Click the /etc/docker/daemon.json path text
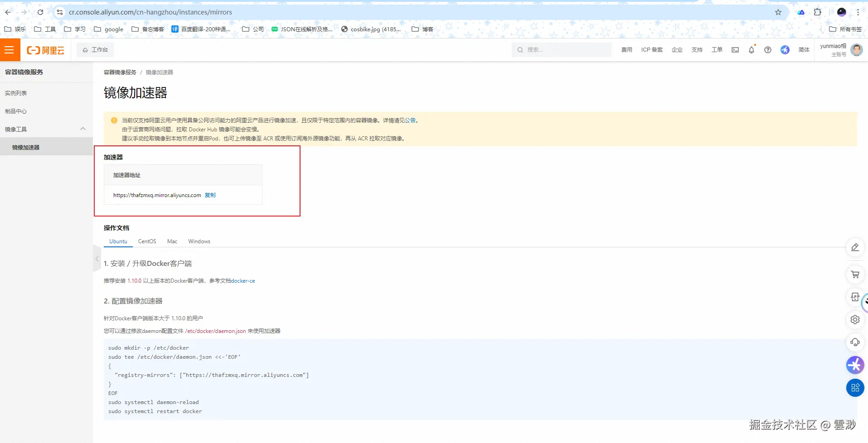Screen dimensions: 868x443 coord(216,331)
